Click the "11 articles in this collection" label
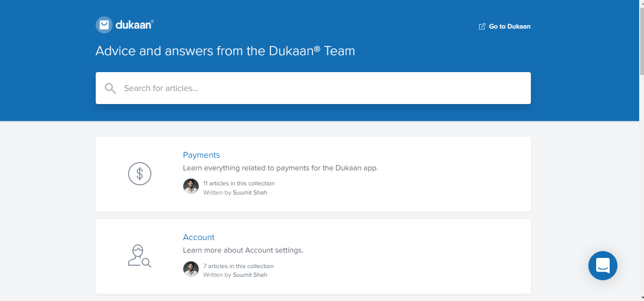The image size is (644, 301). (239, 183)
